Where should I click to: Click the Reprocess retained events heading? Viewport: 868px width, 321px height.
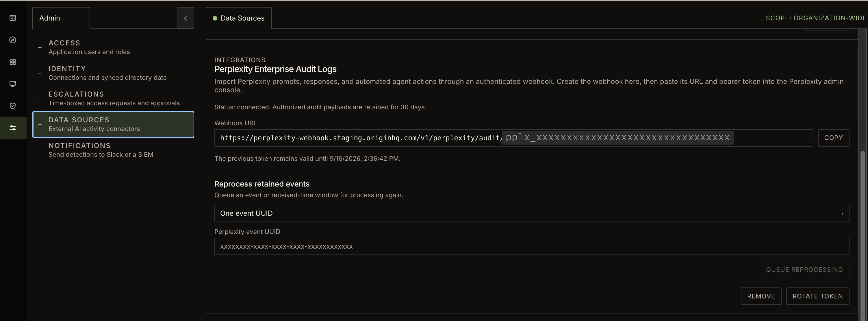pos(262,184)
